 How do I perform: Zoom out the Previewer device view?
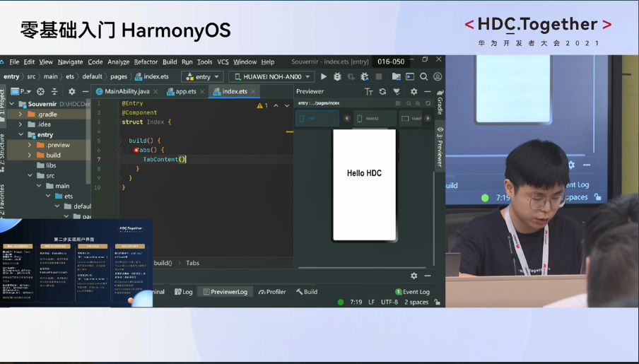tap(409, 103)
